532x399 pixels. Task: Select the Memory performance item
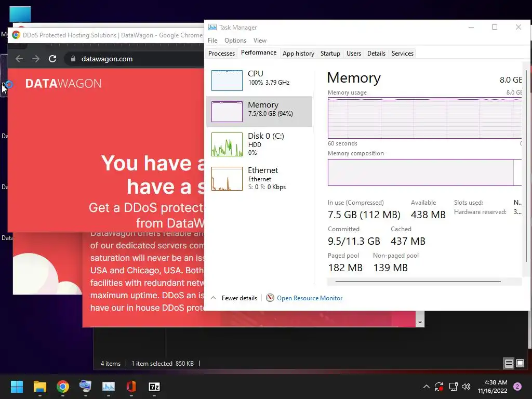click(259, 112)
